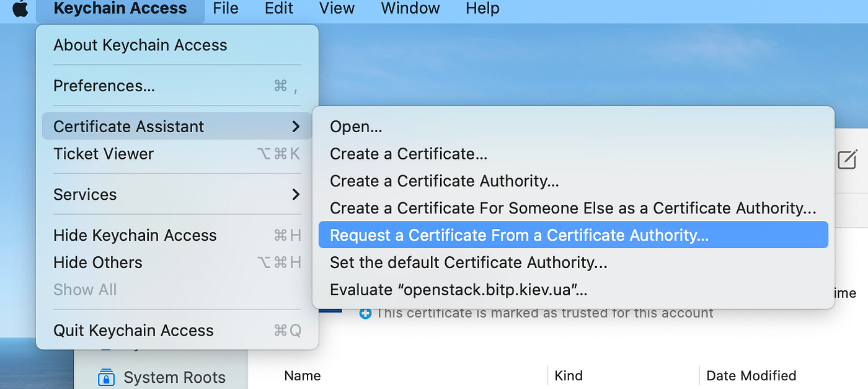
Task: Select the System Roots keychain
Action: click(x=175, y=377)
